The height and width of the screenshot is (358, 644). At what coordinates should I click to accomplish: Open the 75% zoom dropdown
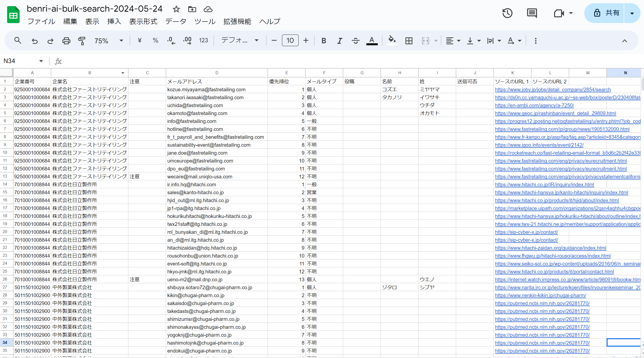108,41
